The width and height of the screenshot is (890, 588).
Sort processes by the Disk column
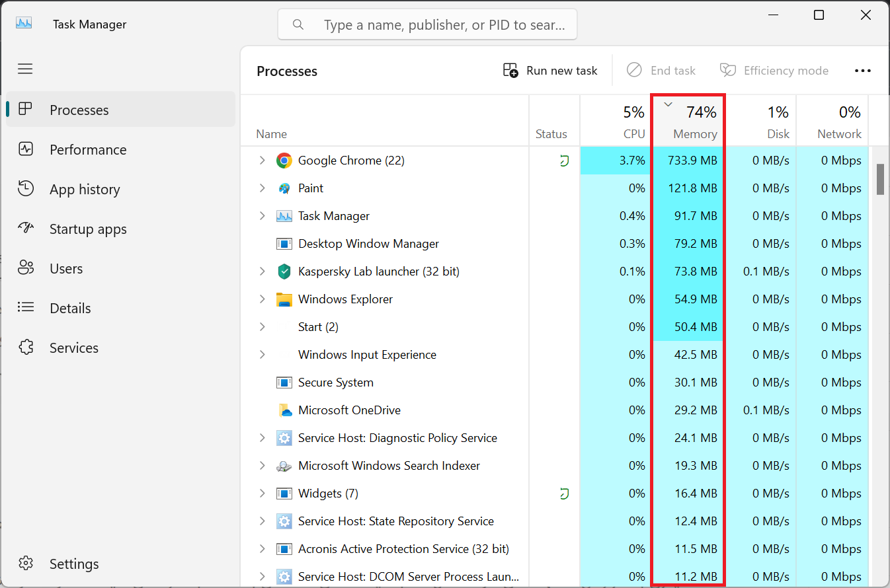tap(760, 120)
